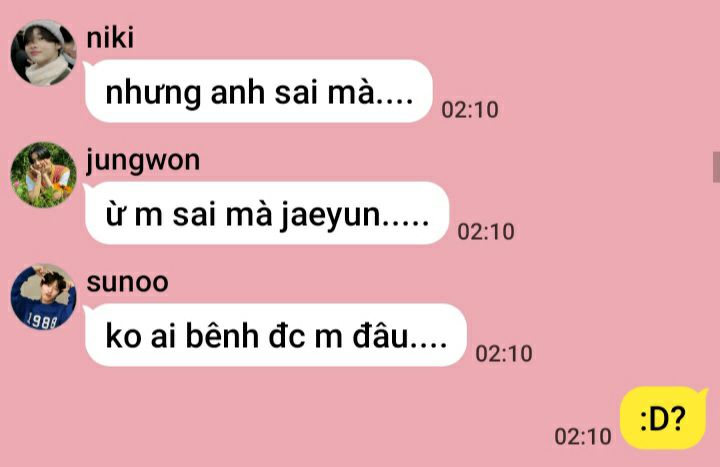Select the sender name sunoo
The width and height of the screenshot is (720, 467).
127,282
